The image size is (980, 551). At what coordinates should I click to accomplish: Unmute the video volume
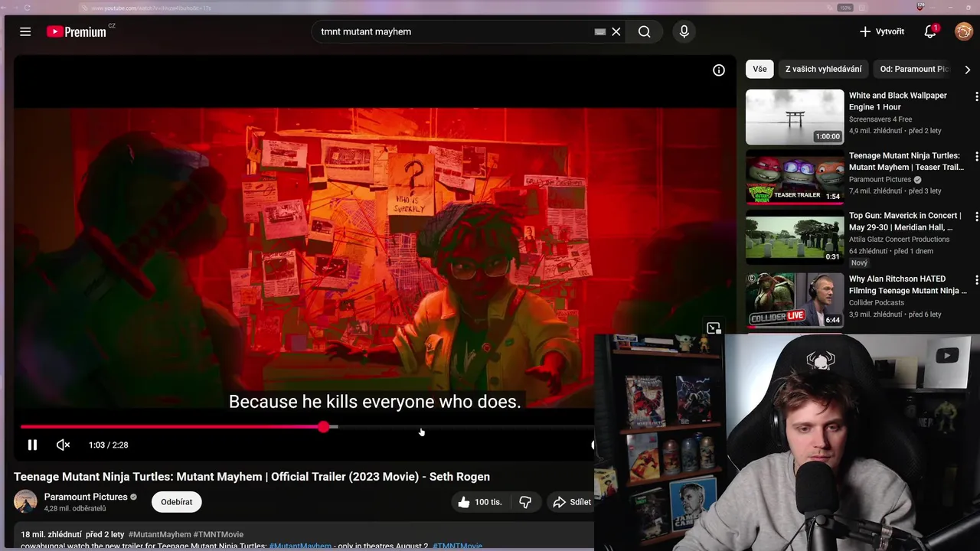[x=64, y=445]
